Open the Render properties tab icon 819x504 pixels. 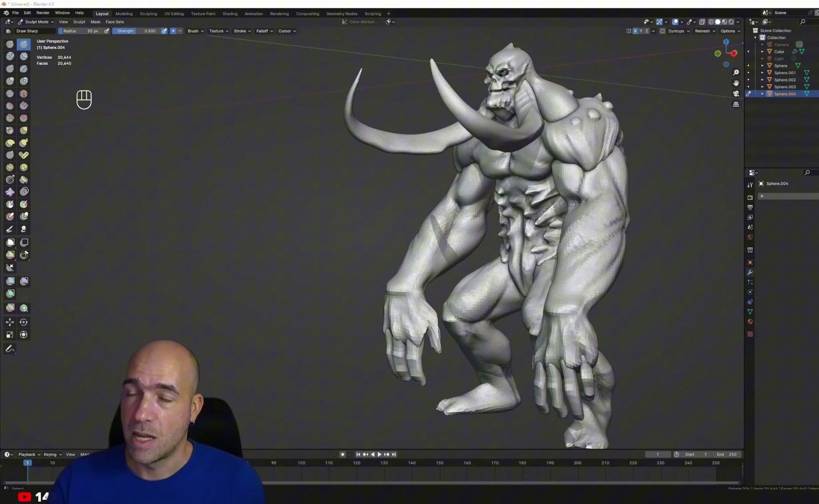pos(750,197)
